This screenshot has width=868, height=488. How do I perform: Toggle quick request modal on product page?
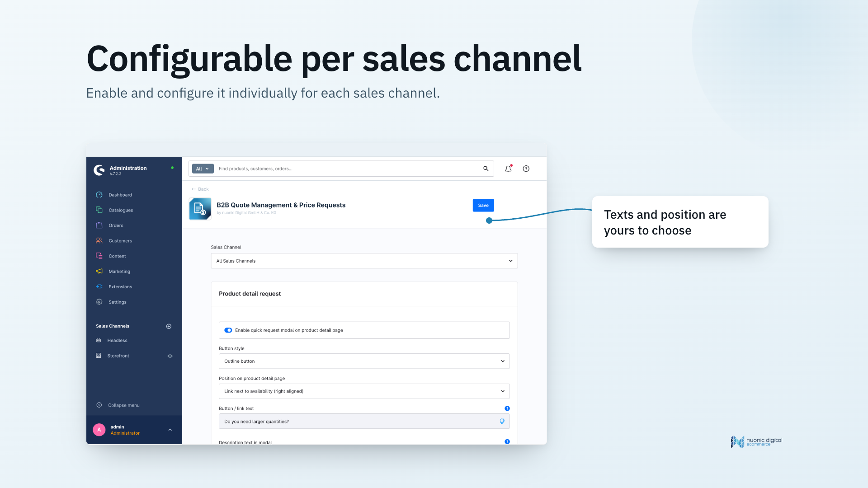point(228,330)
